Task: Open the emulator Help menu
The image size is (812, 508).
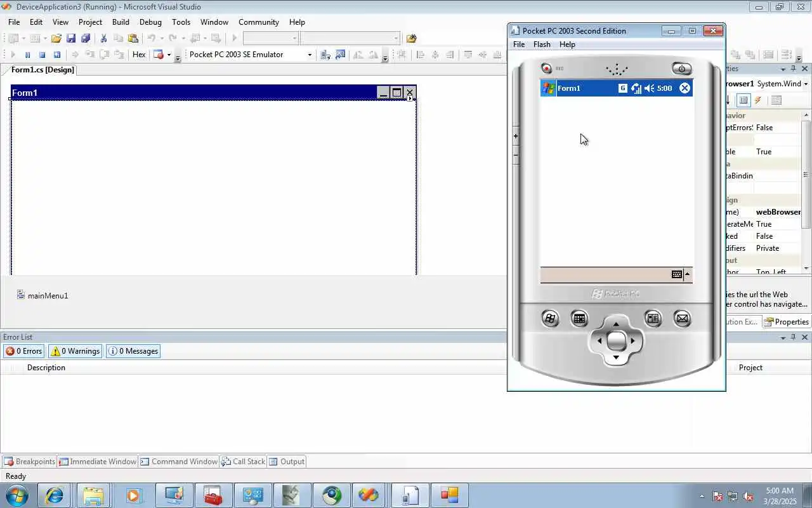Action: point(567,44)
